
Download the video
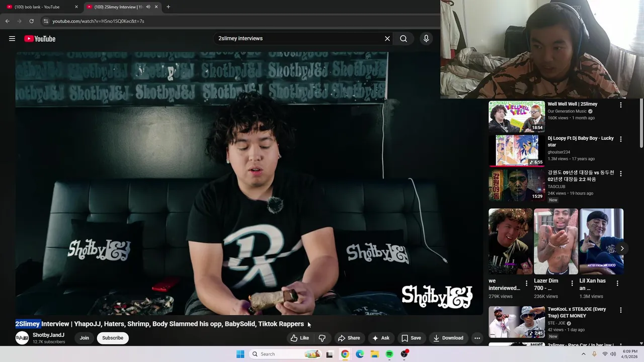(448, 338)
